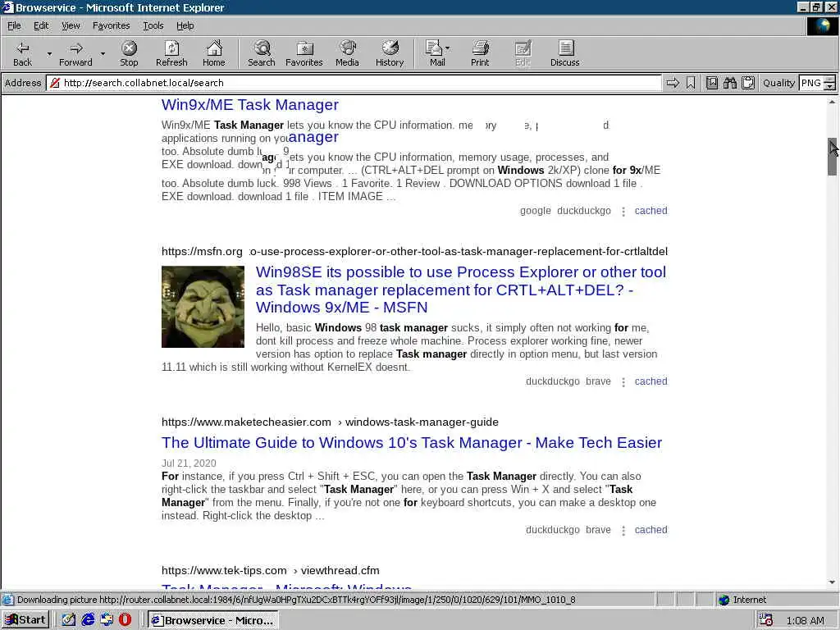Viewport: 840px width, 630px height.
Task: Open the Edit menu
Action: click(x=41, y=25)
